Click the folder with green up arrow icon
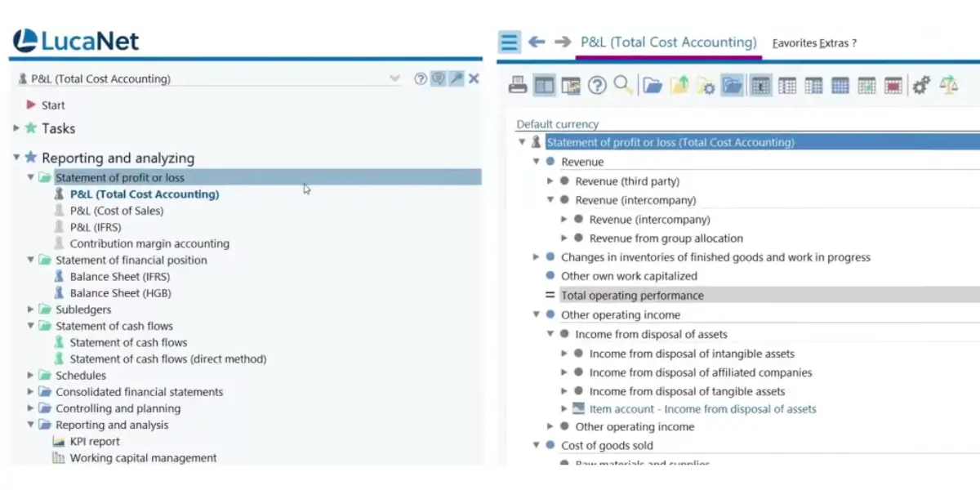 (679, 85)
